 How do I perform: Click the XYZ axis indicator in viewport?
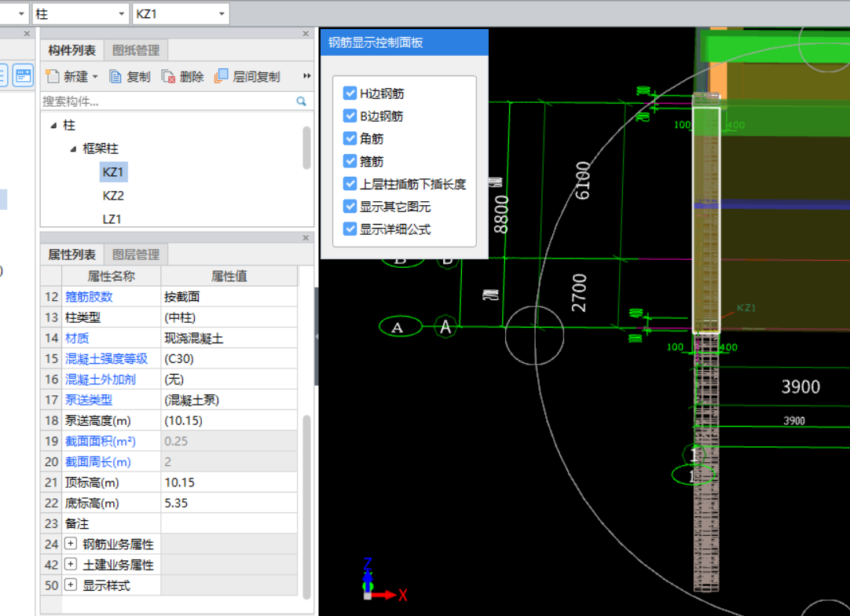click(384, 580)
